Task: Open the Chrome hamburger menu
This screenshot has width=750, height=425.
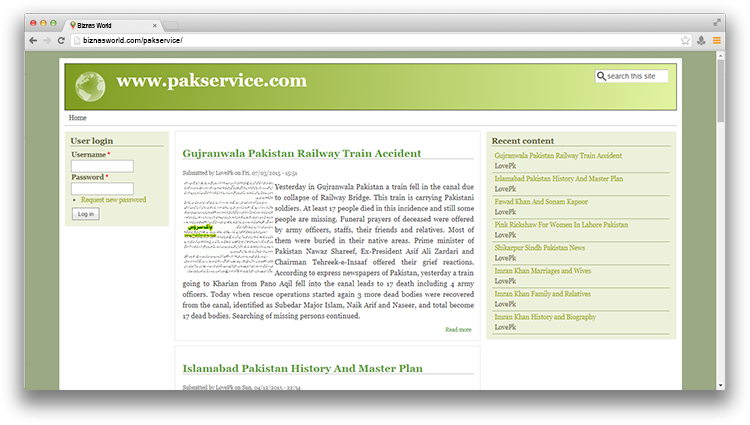Action: point(716,40)
